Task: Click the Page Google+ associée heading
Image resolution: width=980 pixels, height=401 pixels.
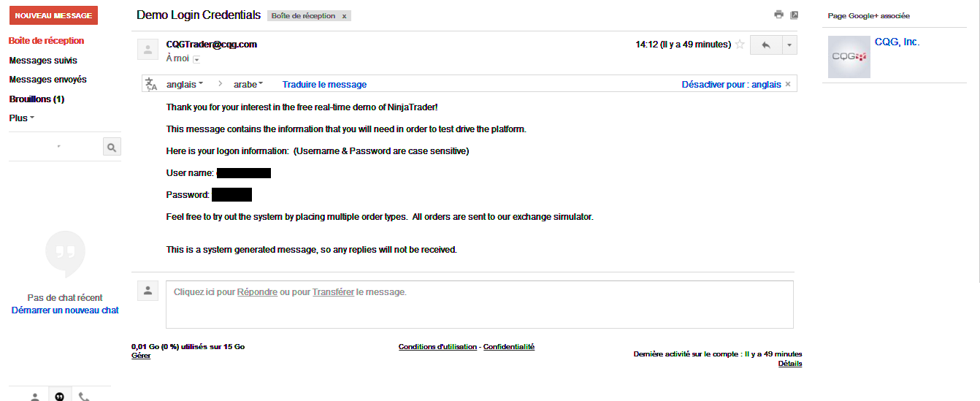Action: [x=869, y=16]
